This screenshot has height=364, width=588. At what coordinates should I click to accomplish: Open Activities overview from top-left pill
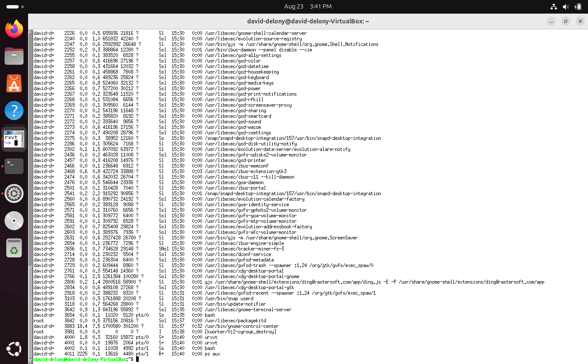point(15,7)
